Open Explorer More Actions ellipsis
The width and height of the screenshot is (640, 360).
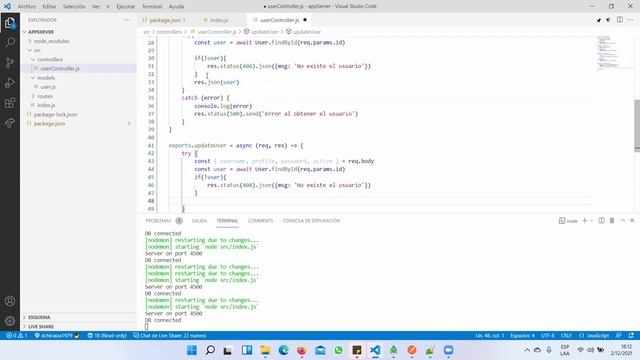click(x=127, y=20)
